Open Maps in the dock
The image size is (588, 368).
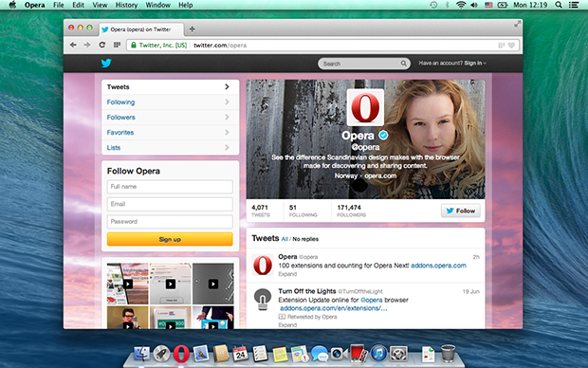coord(300,354)
